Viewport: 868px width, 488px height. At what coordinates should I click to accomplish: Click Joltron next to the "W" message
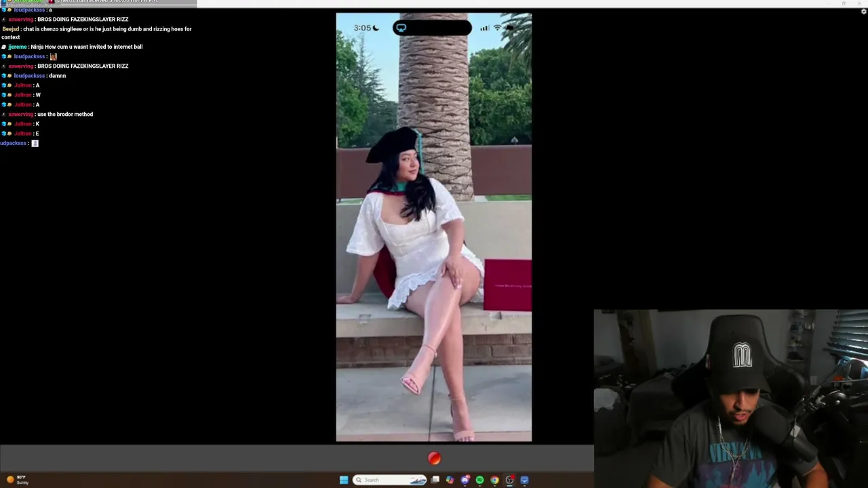click(23, 95)
